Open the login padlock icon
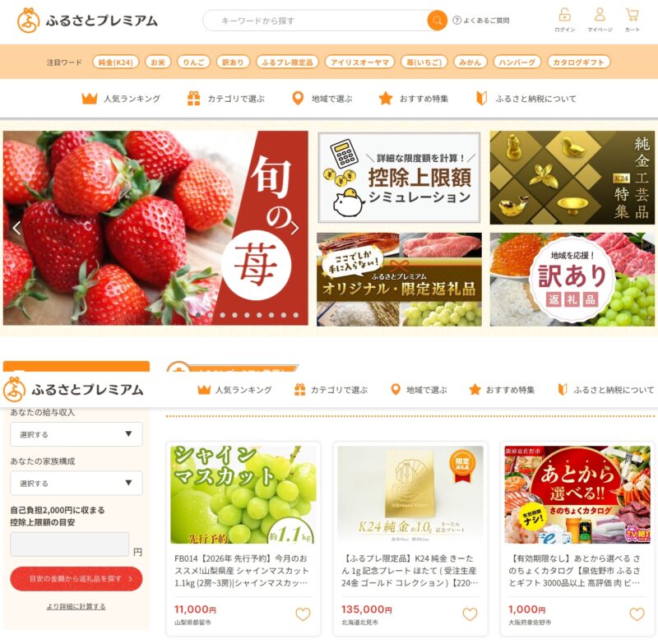This screenshot has width=658, height=644. point(564,15)
